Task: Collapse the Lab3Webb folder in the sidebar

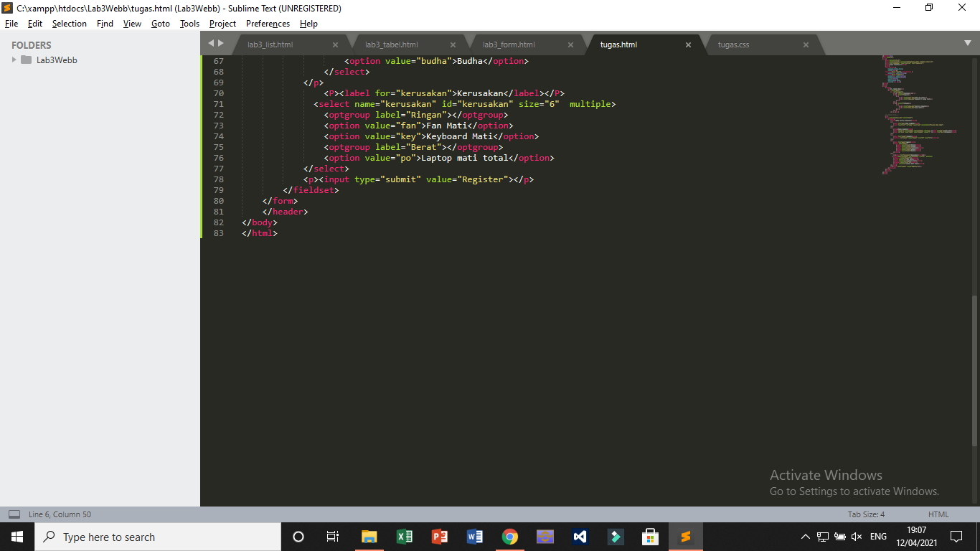Action: (13, 60)
